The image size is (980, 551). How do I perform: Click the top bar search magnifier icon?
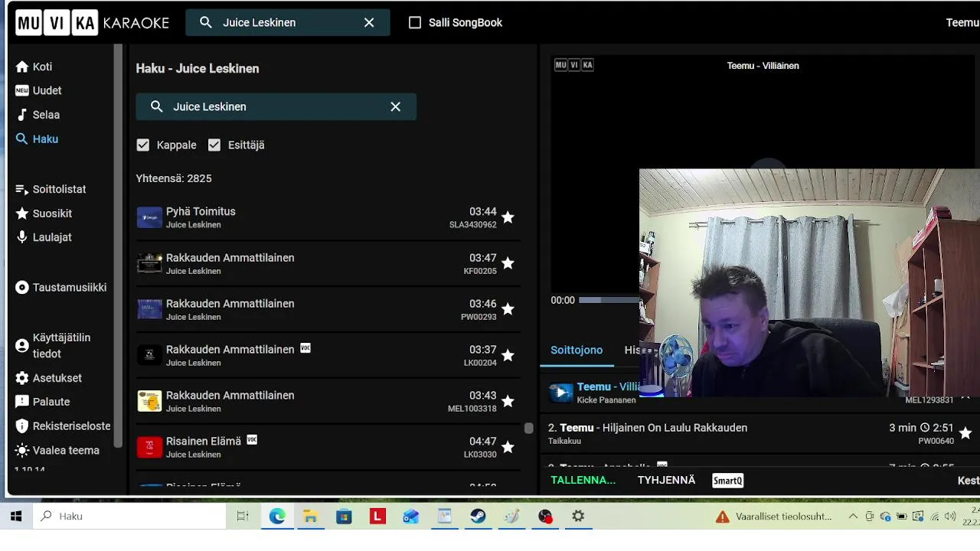[x=205, y=23]
